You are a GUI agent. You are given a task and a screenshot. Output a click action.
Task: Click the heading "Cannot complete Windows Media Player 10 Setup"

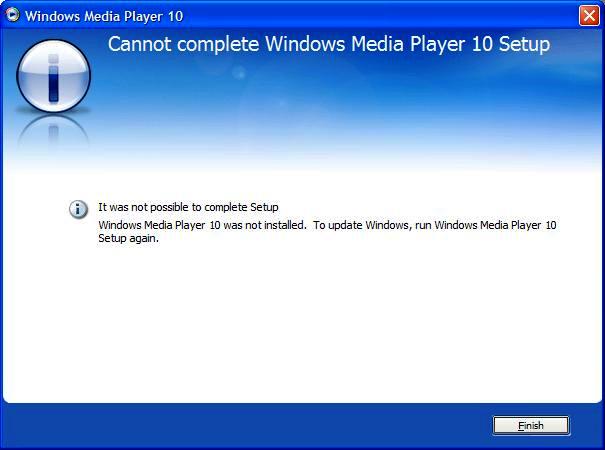[329, 44]
